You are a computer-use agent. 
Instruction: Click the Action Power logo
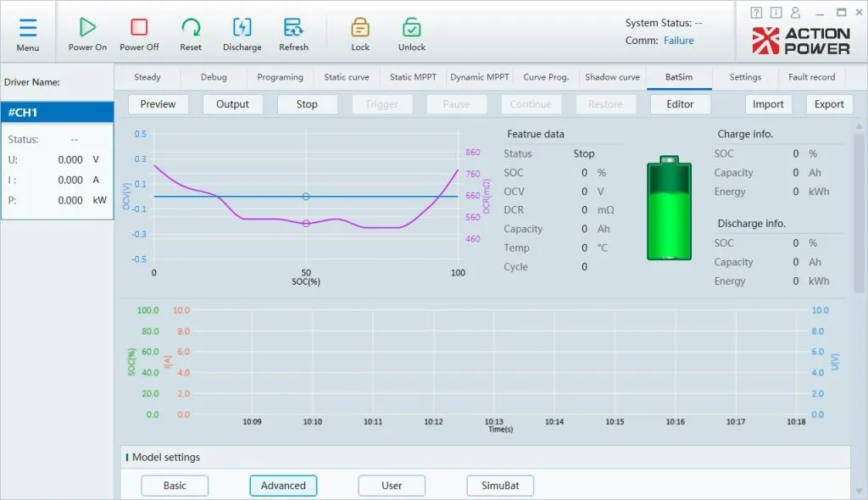coord(801,41)
